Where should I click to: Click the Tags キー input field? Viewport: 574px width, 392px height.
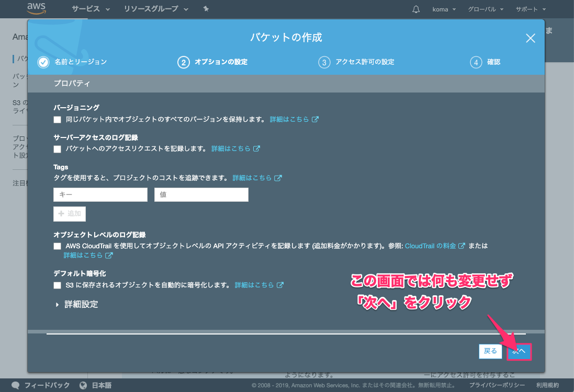[x=100, y=195]
